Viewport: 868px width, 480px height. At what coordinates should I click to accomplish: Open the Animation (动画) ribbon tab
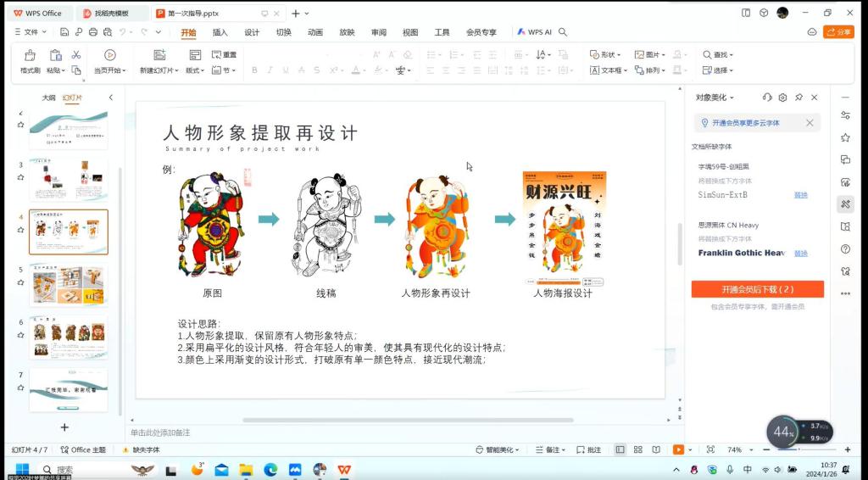point(315,32)
